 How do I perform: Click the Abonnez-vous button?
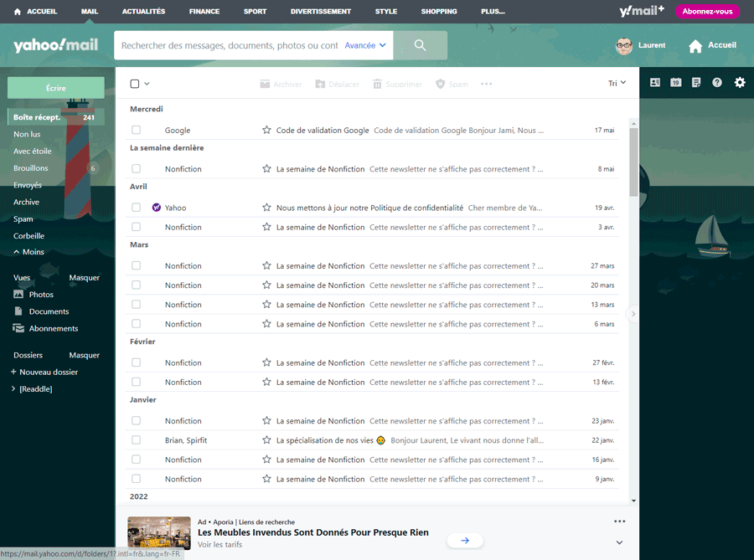coord(707,12)
